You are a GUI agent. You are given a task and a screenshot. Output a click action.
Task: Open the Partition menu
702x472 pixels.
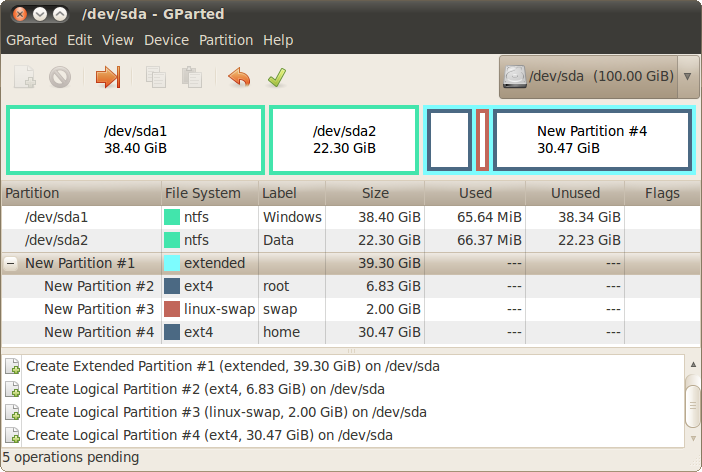(x=226, y=40)
